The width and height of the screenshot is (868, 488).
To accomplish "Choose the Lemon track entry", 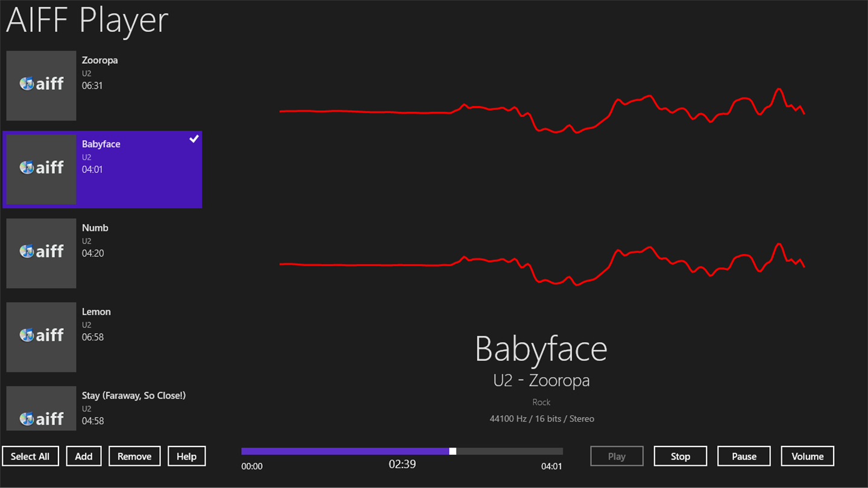I will 102,337.
